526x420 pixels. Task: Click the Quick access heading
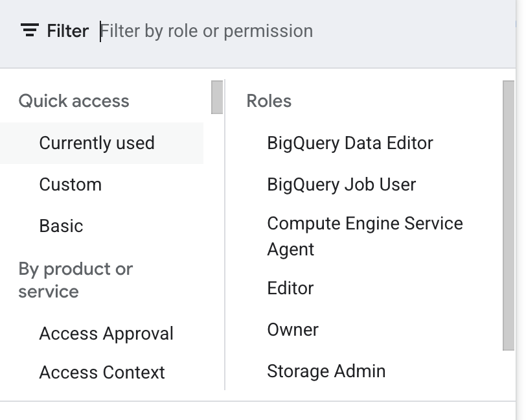tap(74, 101)
